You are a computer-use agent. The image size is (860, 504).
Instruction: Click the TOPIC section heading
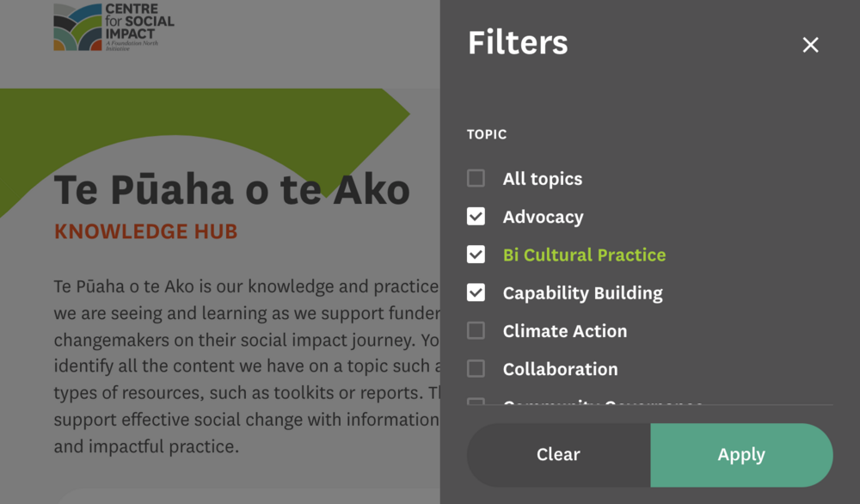487,134
